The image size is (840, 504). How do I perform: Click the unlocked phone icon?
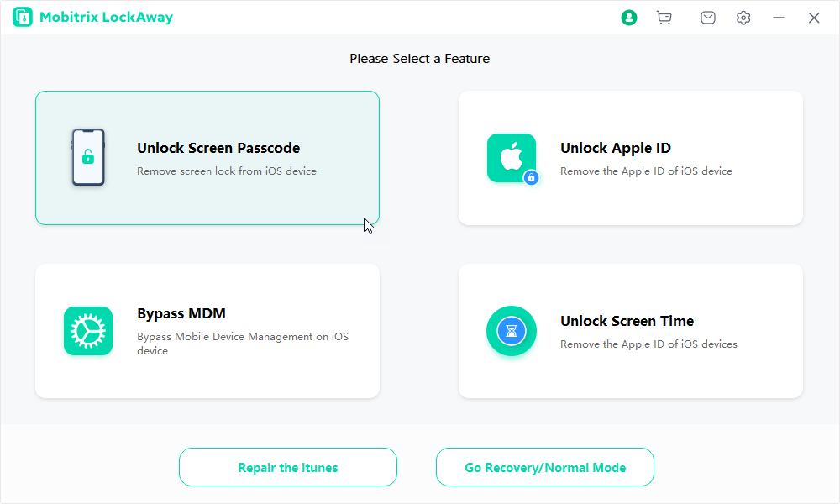(x=88, y=157)
